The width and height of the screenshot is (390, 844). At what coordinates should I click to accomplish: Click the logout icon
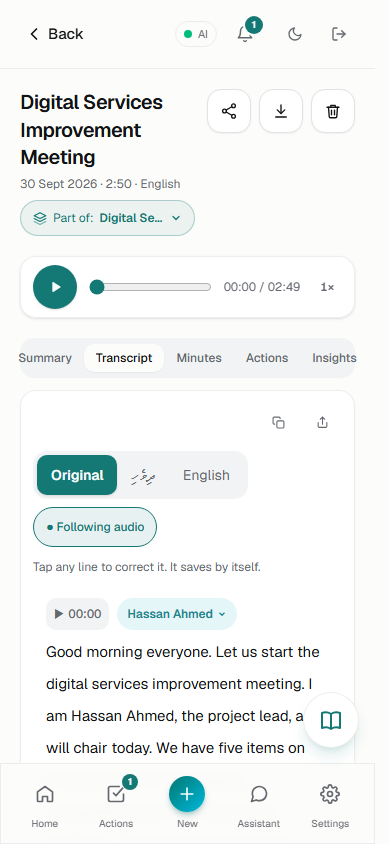click(338, 34)
